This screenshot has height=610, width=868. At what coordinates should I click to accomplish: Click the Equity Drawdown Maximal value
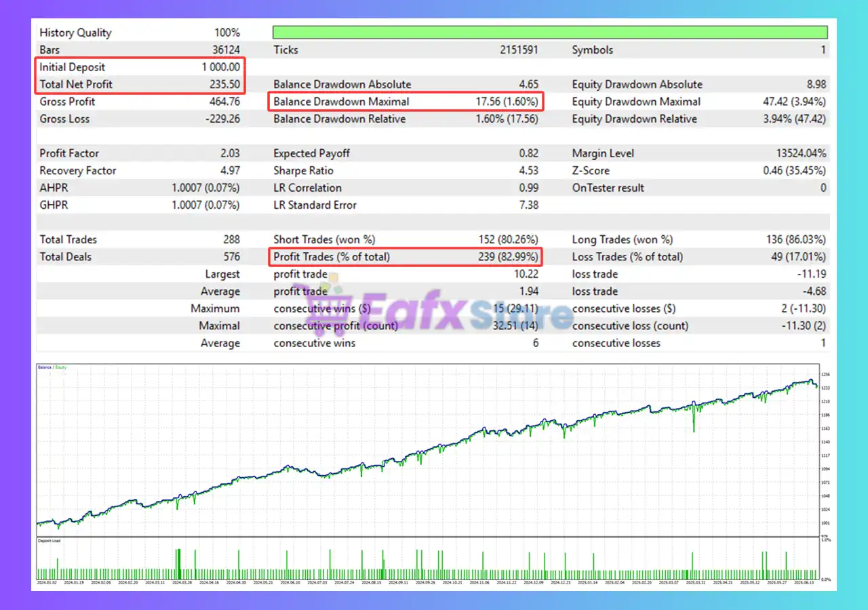coord(794,102)
